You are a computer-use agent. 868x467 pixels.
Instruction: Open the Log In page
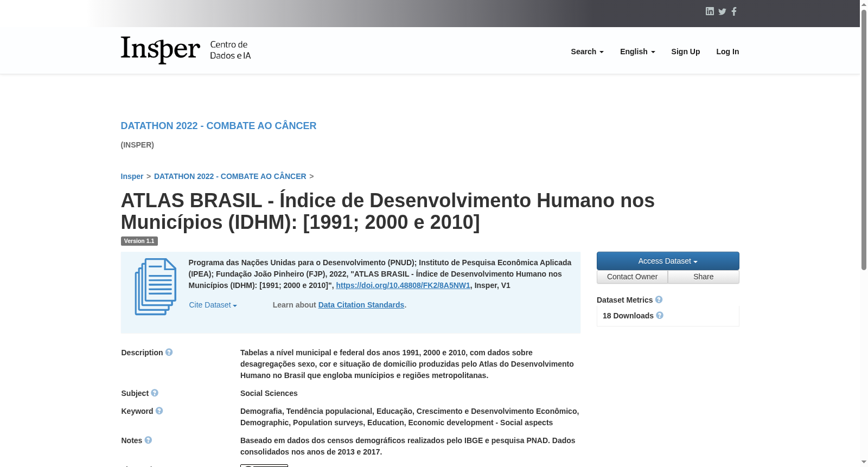(727, 52)
